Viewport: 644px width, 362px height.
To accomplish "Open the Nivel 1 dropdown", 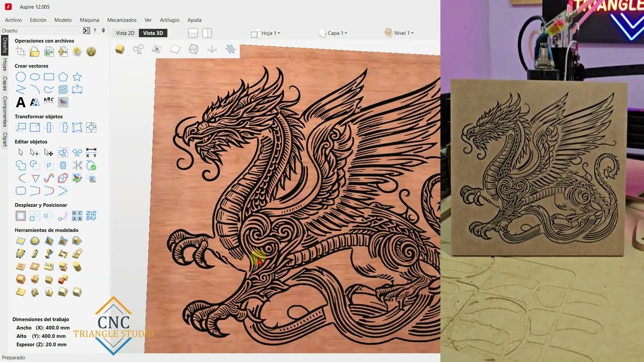I will pyautogui.click(x=399, y=33).
